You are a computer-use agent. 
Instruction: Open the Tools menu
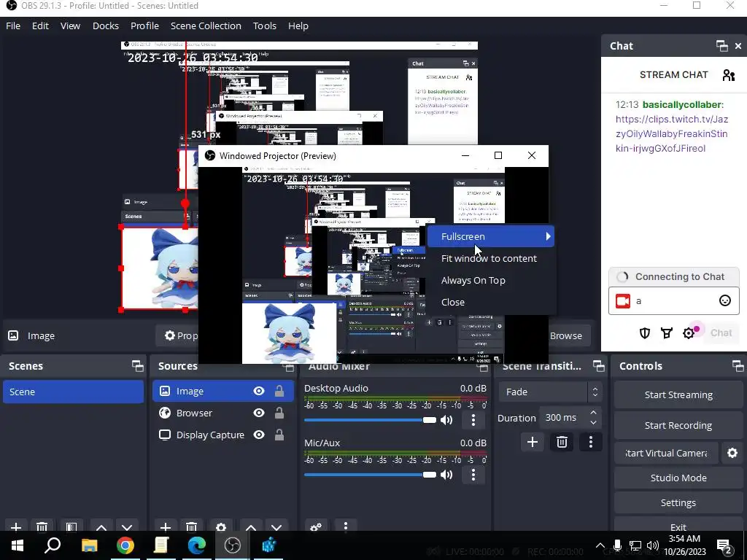[x=264, y=26]
